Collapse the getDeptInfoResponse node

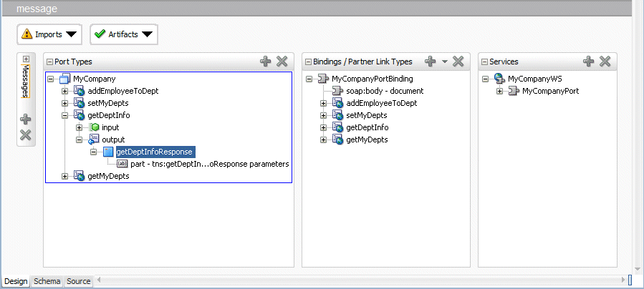[x=94, y=152]
